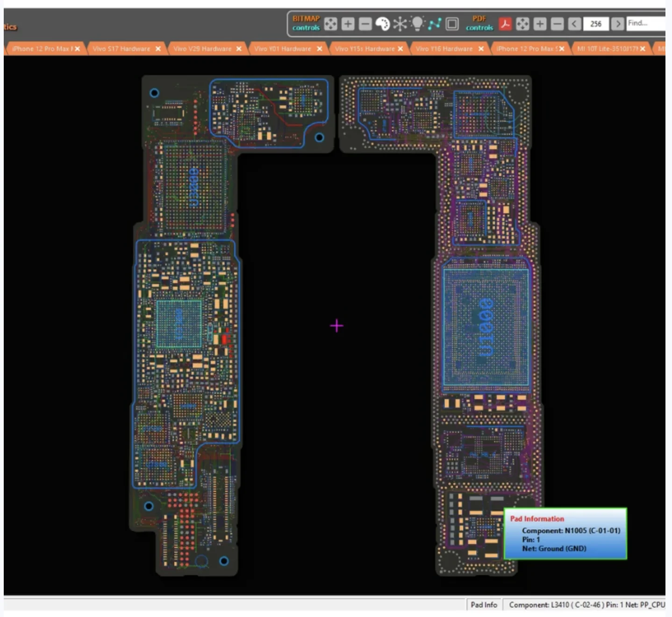This screenshot has height=617, width=672.
Task: Zoom out PDF with minus icon
Action: click(557, 24)
